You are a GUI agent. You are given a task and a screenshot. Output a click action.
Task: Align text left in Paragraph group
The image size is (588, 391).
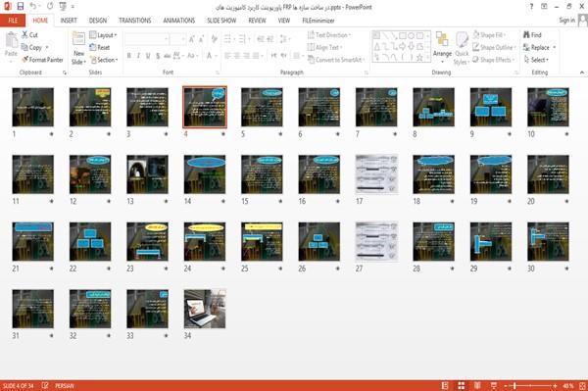pyautogui.click(x=227, y=56)
